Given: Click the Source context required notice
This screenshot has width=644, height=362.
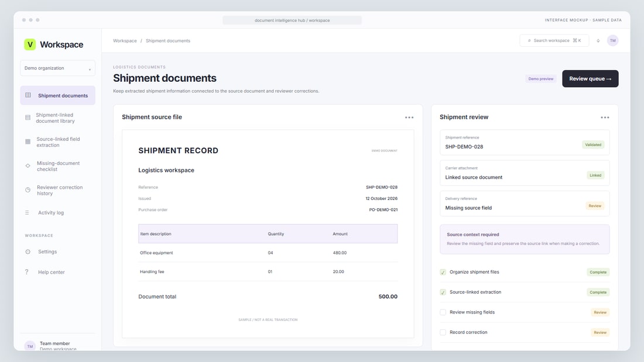Looking at the screenshot, I should (x=525, y=239).
